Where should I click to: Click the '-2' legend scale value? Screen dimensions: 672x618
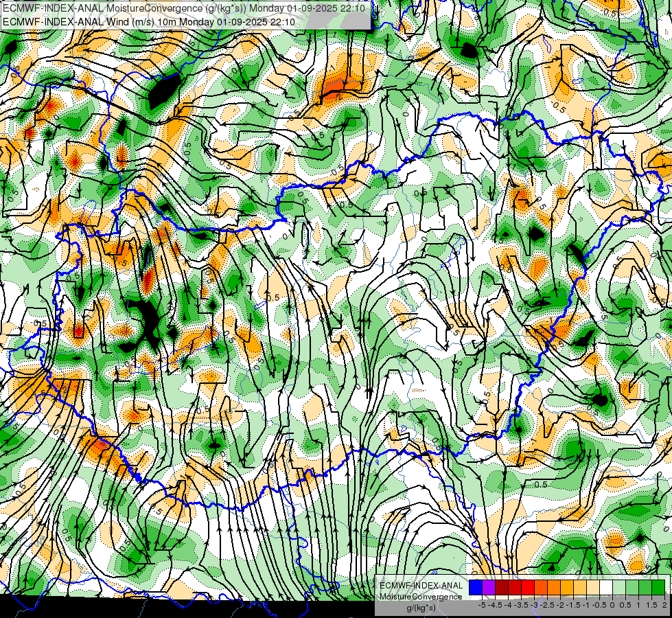(x=560, y=605)
